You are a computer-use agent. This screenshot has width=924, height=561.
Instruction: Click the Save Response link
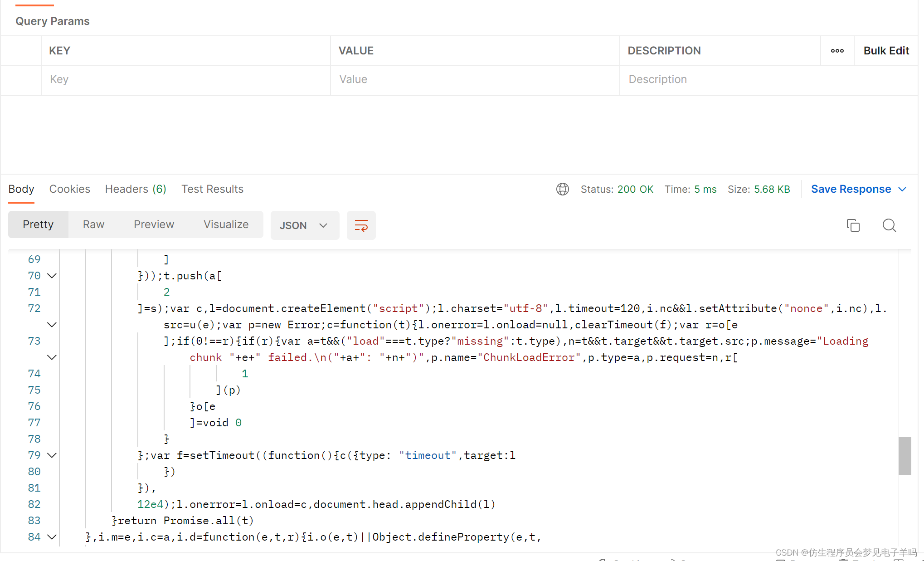[x=851, y=189]
